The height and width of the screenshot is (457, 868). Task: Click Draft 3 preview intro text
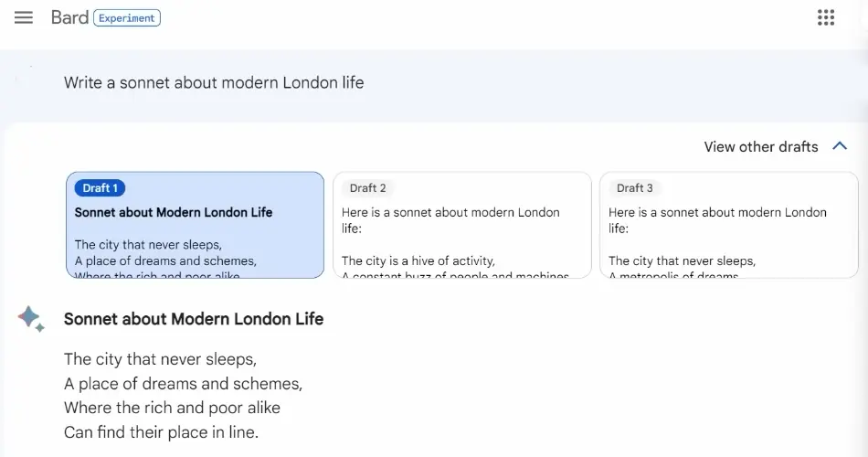pyautogui.click(x=717, y=220)
